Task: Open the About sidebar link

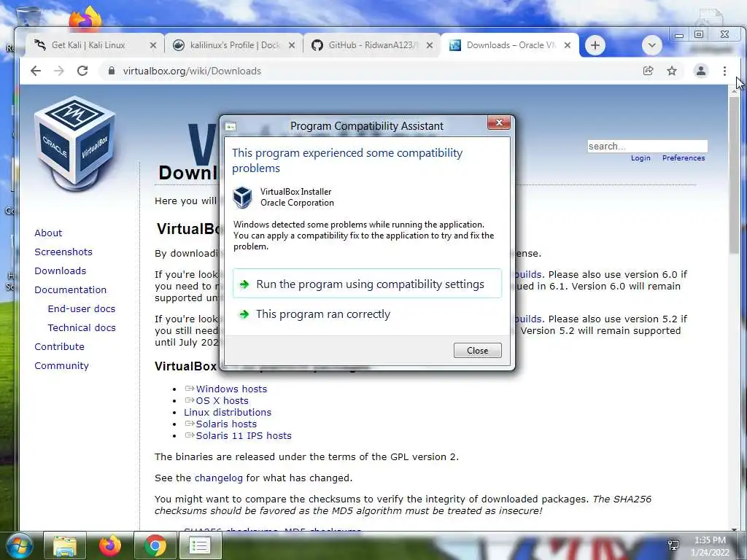Action: [48, 233]
